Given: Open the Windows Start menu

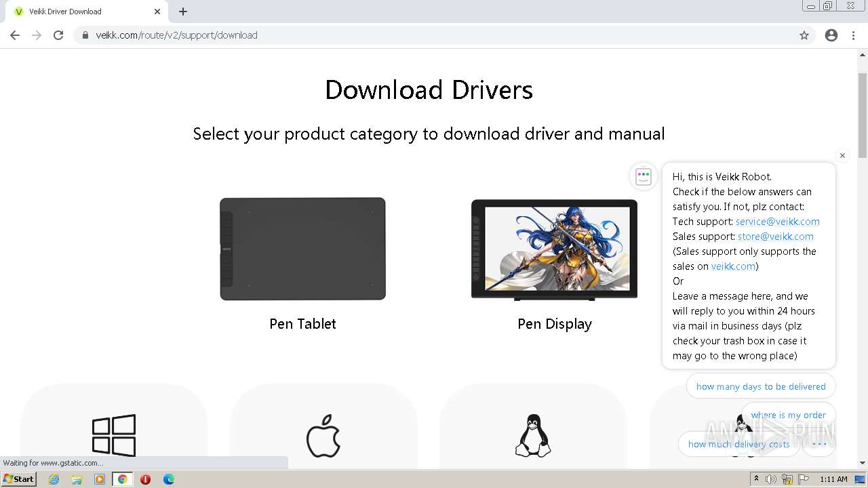Looking at the screenshot, I should (x=19, y=479).
